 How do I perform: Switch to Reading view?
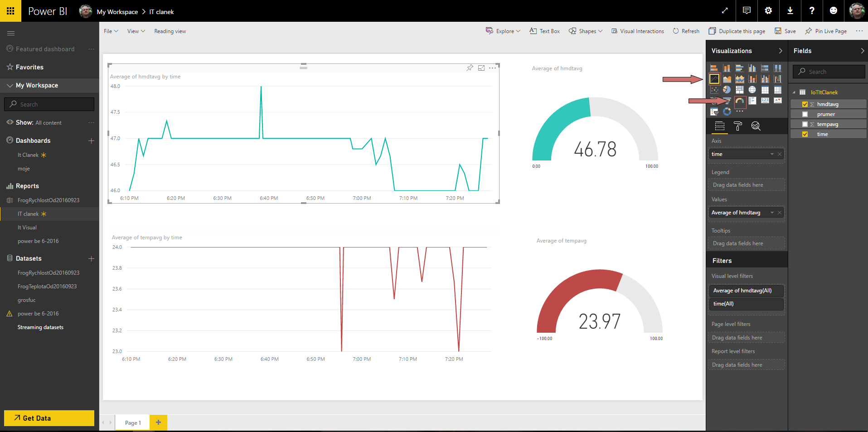(170, 31)
